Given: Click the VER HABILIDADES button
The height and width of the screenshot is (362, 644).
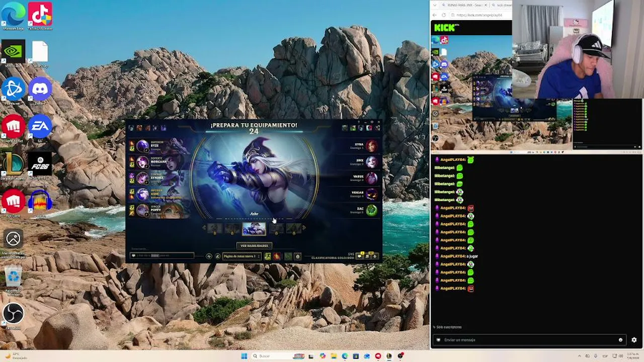Looking at the screenshot, I should point(254,246).
